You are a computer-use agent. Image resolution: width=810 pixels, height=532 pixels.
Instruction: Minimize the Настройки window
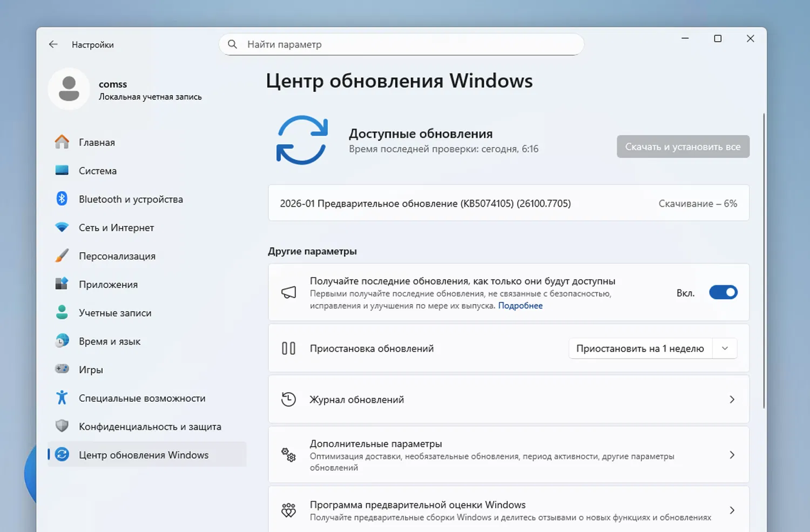tap(685, 38)
